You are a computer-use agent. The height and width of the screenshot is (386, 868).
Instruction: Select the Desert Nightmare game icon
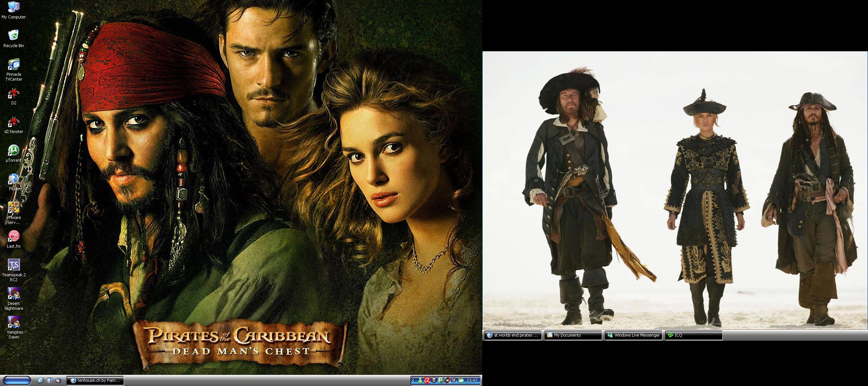pyautogui.click(x=14, y=294)
